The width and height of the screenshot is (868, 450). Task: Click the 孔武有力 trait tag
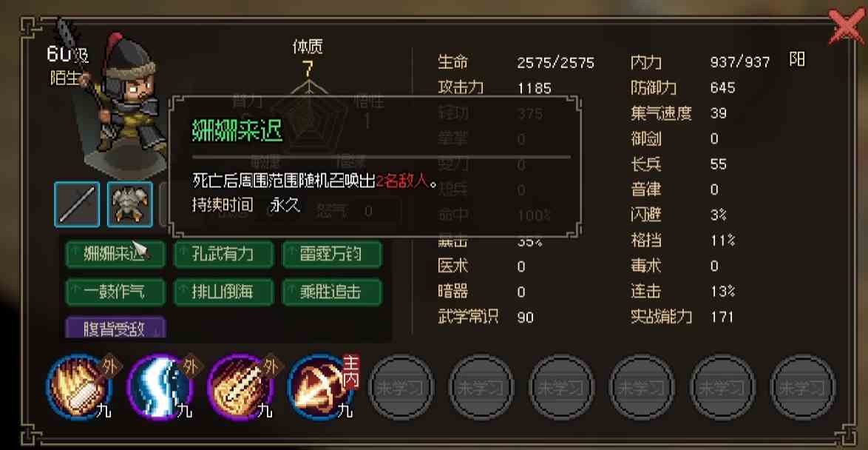click(x=223, y=255)
